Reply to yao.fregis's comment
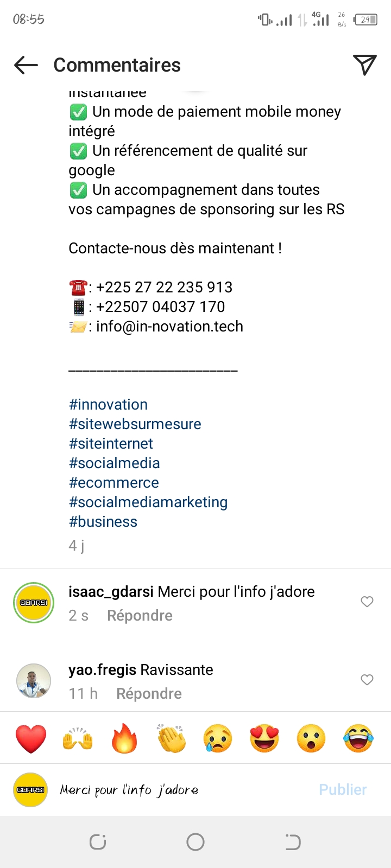 tap(149, 694)
